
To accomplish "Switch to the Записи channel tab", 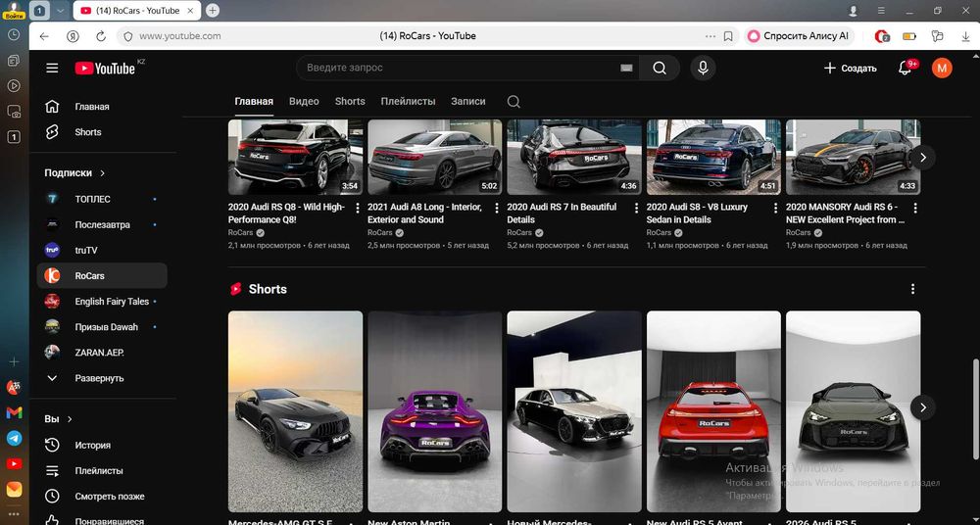I will pos(468,101).
